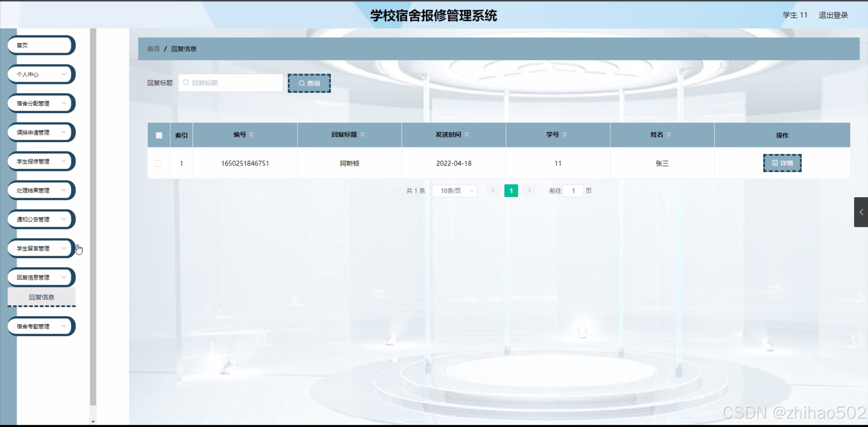The image size is (868, 427).
Task: Sort by 回复标题 column arrows
Action: 363,135
